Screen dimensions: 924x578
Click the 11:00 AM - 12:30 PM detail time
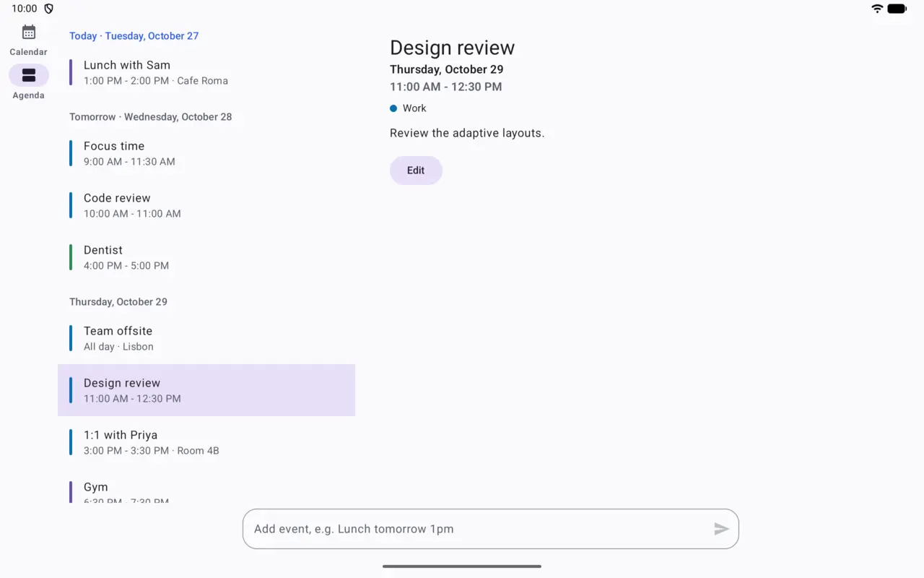click(x=446, y=87)
